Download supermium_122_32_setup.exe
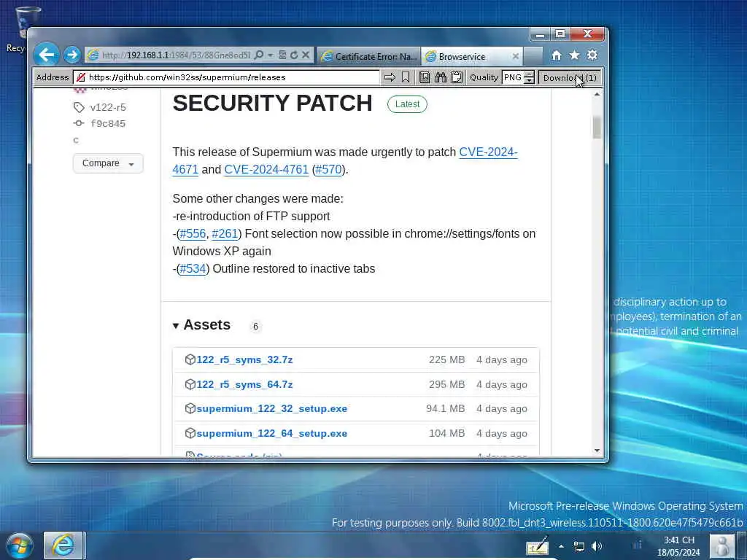The image size is (747, 560). click(x=271, y=408)
